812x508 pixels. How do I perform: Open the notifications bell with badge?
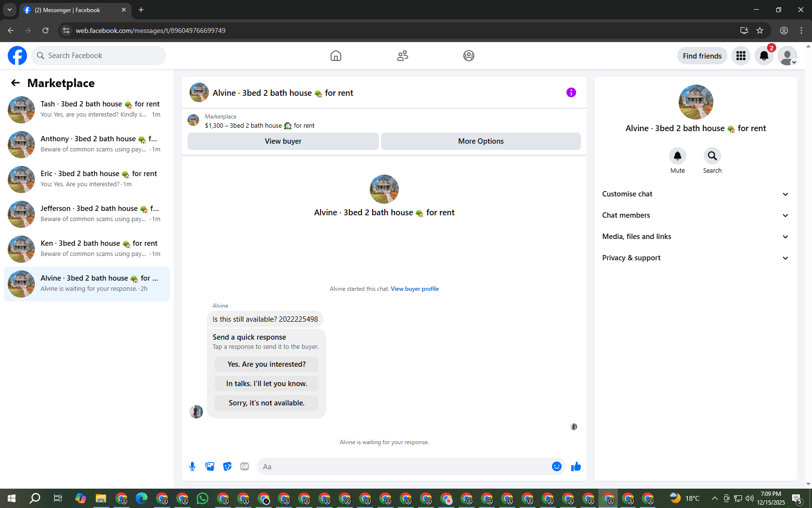coord(764,56)
